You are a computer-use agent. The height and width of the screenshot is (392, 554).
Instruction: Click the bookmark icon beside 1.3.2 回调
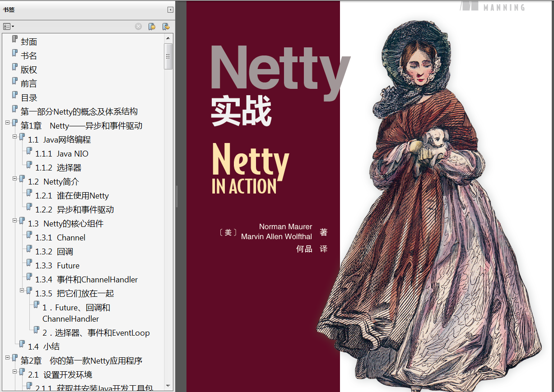[x=30, y=249]
